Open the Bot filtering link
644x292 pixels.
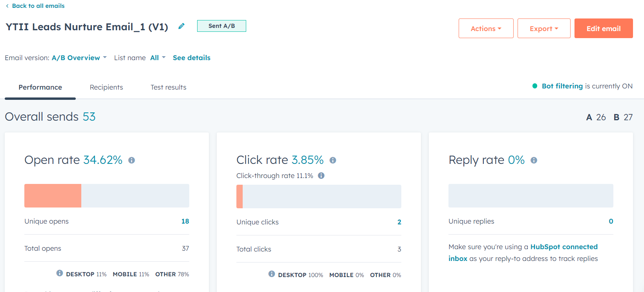(562, 86)
